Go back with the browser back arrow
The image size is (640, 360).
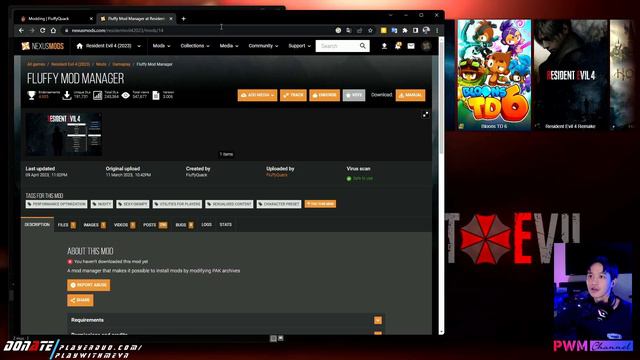pos(21,30)
